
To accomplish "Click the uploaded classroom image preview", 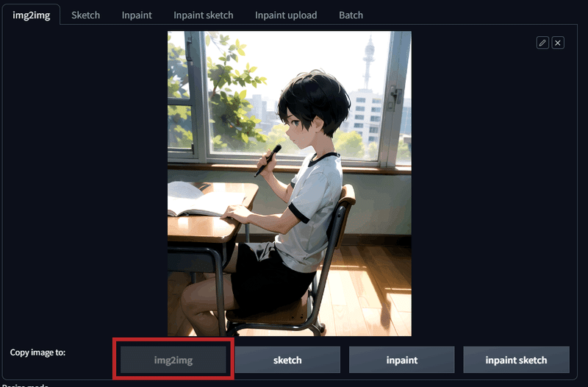I will point(290,183).
